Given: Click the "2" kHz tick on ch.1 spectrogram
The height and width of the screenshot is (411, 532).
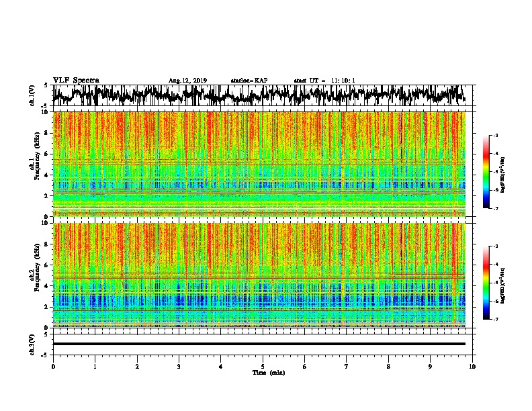Looking at the screenshot, I should point(46,196).
